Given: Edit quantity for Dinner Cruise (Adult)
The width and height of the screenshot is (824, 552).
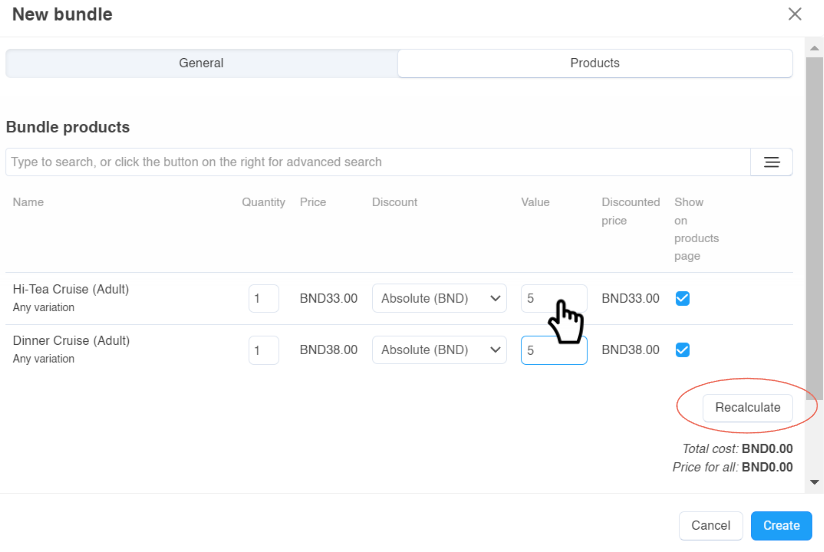Looking at the screenshot, I should pyautogui.click(x=263, y=350).
